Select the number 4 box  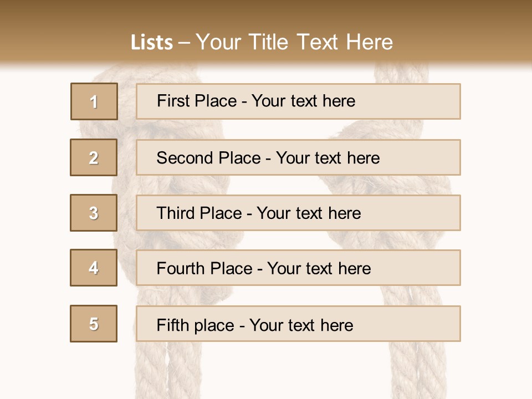pos(94,268)
